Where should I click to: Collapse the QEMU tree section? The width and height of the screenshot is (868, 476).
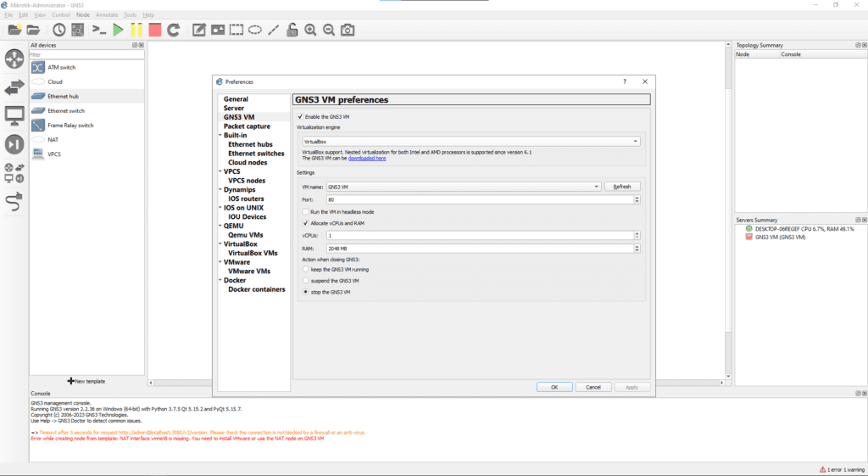click(x=220, y=226)
